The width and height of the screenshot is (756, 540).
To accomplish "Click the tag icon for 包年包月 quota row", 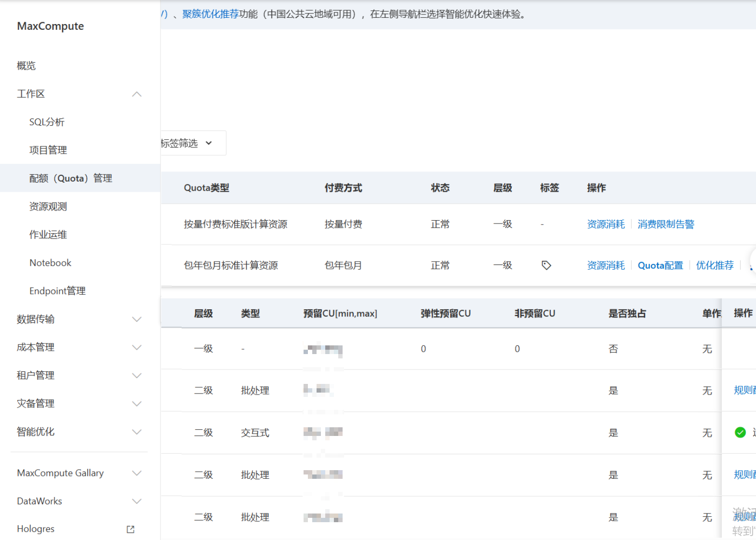I will pos(546,265).
